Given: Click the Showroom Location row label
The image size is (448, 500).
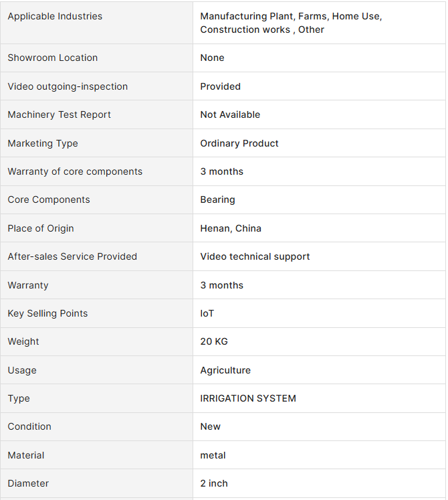Looking at the screenshot, I should (52, 58).
